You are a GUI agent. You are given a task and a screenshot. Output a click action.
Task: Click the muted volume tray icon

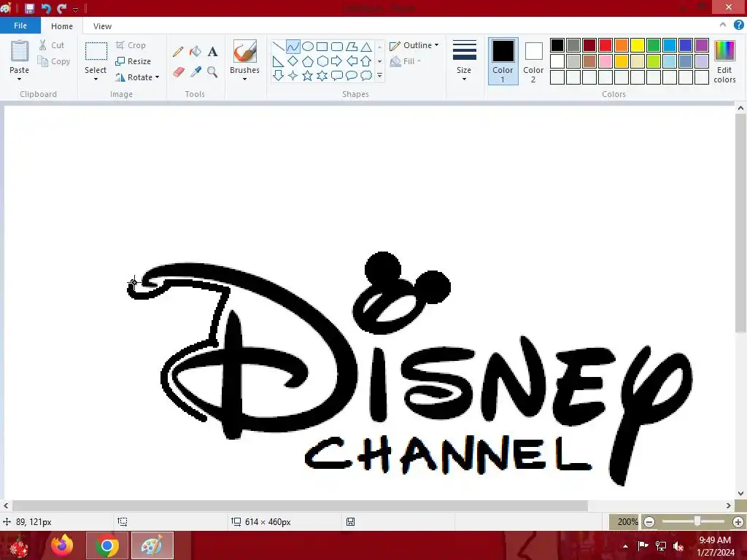tap(678, 545)
